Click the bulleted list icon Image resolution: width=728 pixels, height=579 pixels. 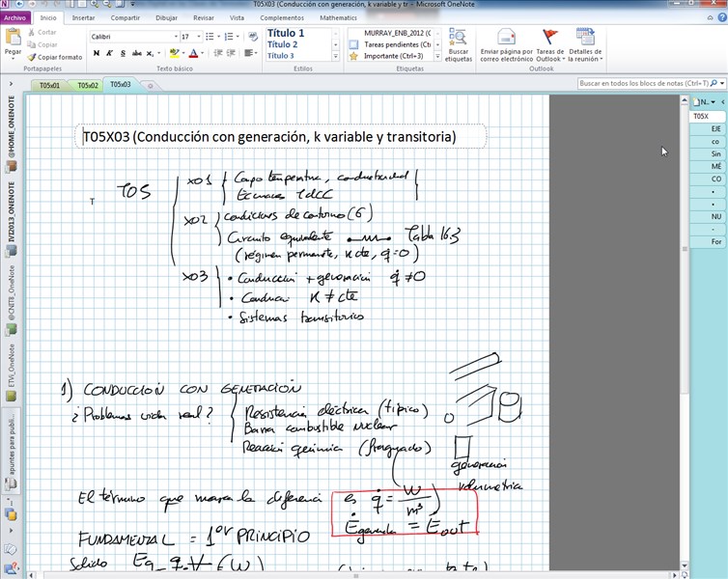pos(210,37)
